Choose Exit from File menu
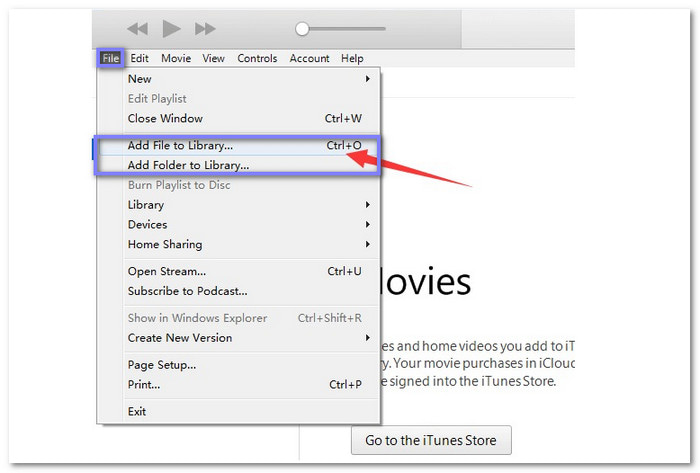The width and height of the screenshot is (700, 473). coord(238,411)
